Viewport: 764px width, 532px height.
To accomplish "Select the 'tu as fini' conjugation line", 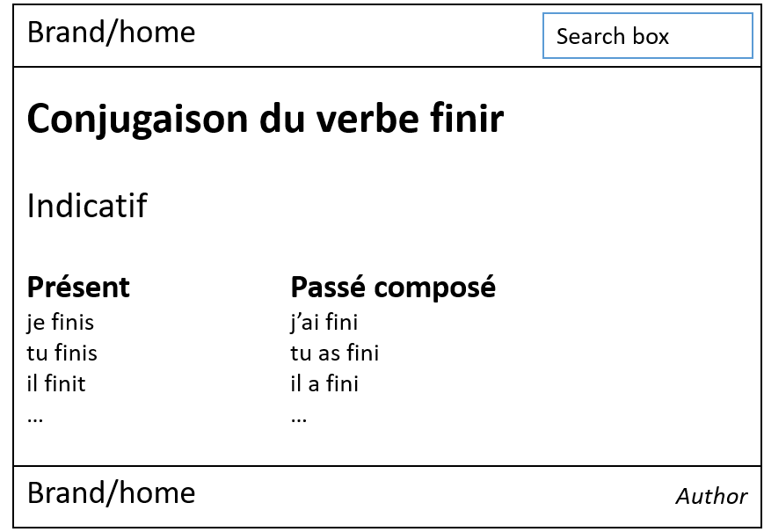I will (335, 353).
